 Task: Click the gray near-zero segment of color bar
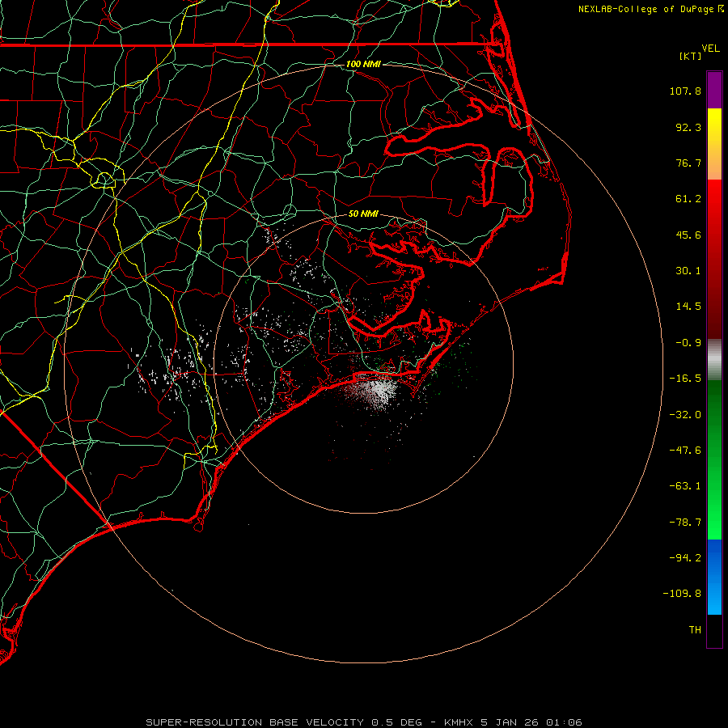pos(714,358)
